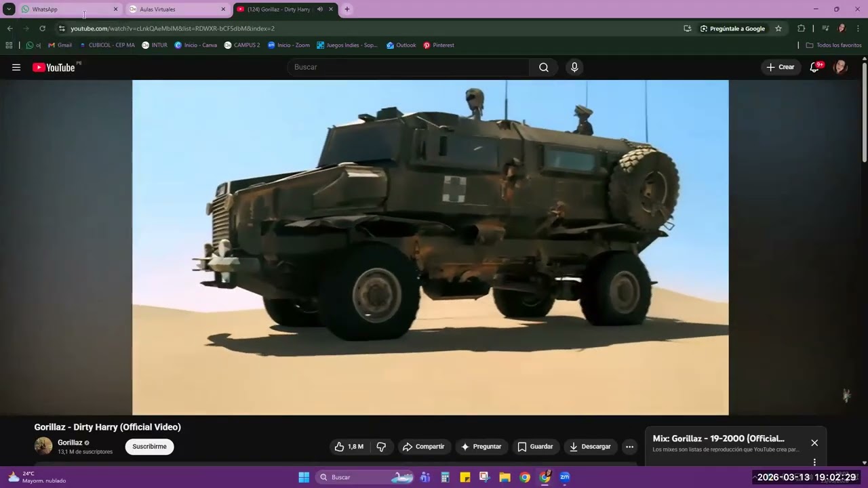The width and height of the screenshot is (868, 488).
Task: Open more actions for the video
Action: tap(629, 447)
